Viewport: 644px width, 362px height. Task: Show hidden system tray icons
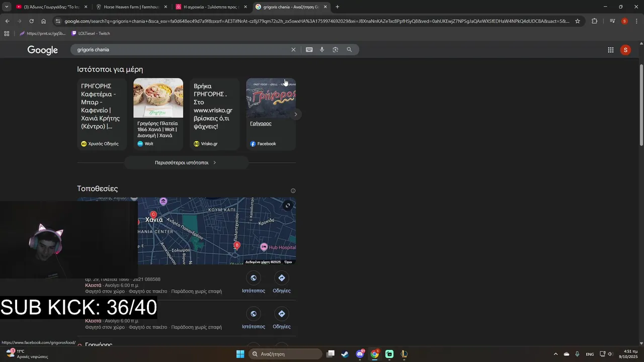555,354
